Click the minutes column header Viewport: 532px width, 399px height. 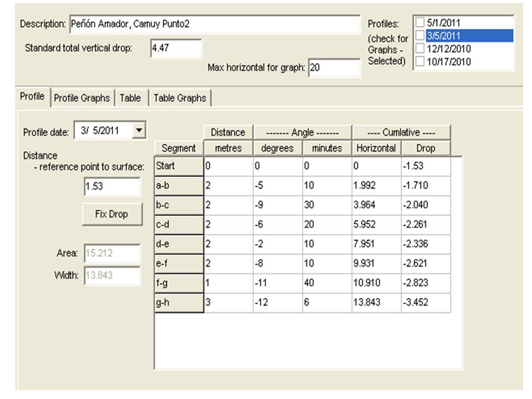click(327, 149)
